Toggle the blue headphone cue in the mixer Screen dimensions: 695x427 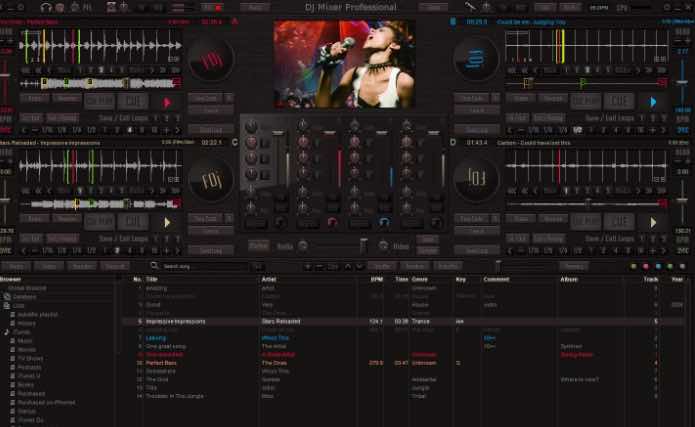coord(384,223)
